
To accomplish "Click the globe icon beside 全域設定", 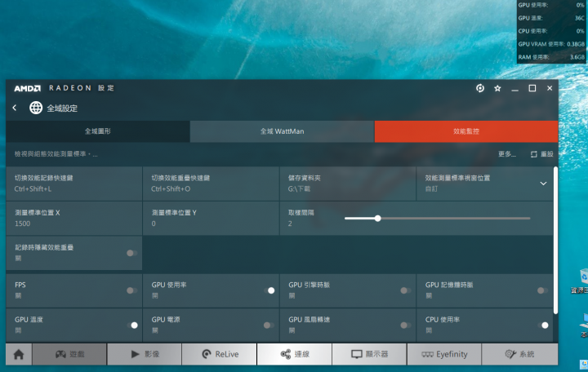I will [36, 108].
